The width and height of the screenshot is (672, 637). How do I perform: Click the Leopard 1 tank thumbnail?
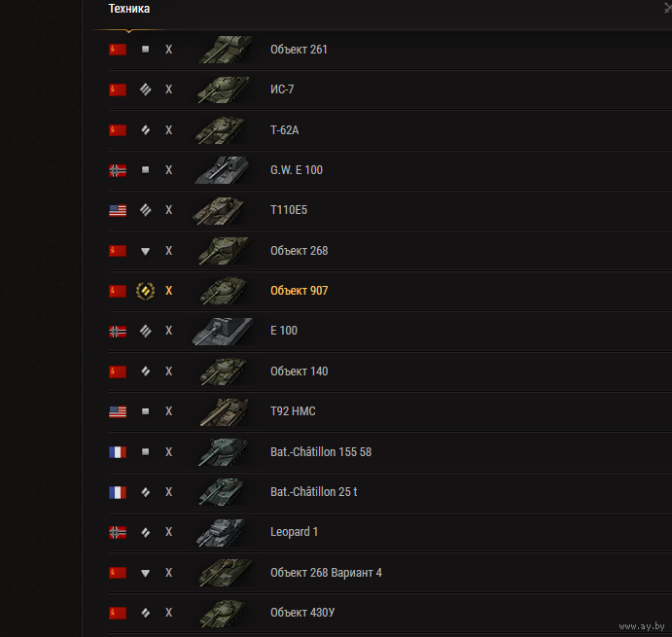point(221,533)
